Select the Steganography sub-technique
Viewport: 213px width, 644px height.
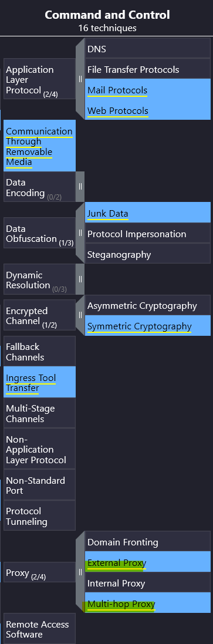pos(147,254)
